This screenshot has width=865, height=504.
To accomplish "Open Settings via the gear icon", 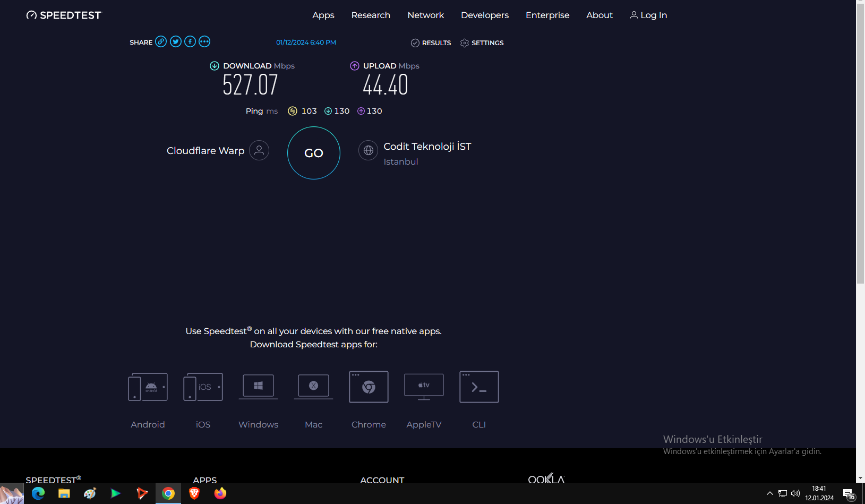I will [x=465, y=43].
